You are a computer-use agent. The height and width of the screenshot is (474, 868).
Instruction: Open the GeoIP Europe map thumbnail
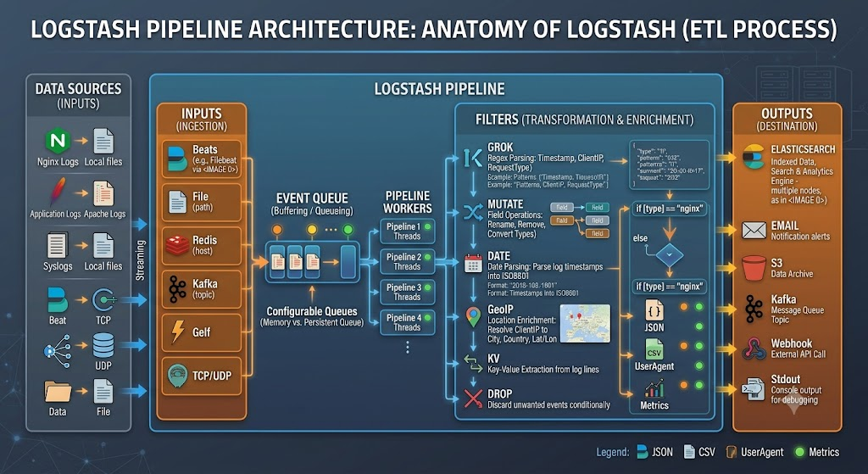(585, 323)
